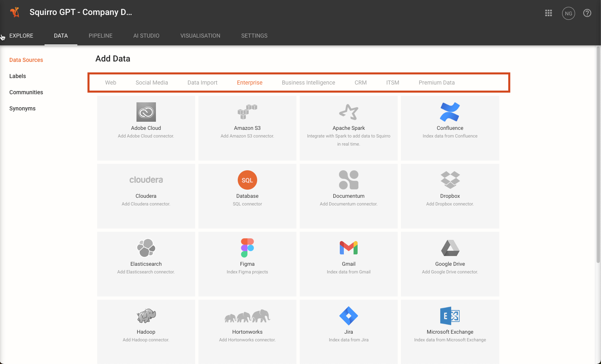
Task: Go to the EXPLORE tab
Action: coord(21,36)
